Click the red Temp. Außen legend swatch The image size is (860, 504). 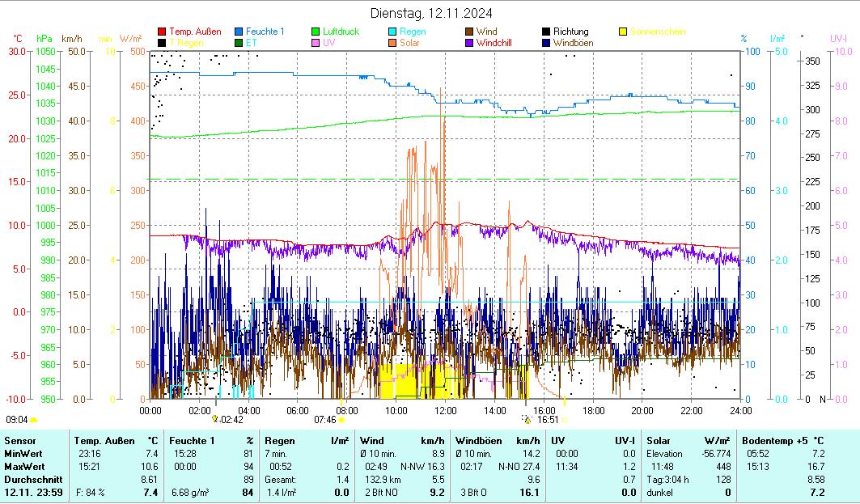click(163, 32)
